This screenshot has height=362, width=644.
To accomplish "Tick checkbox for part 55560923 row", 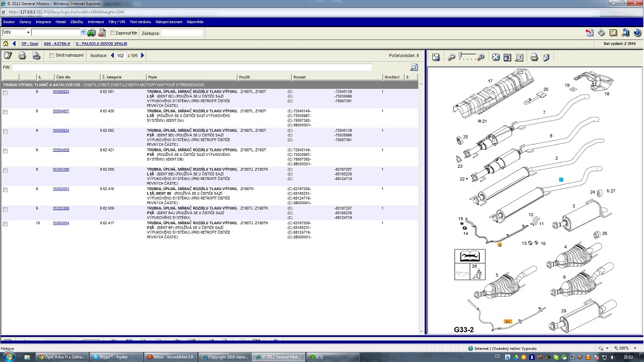I will (x=6, y=93).
